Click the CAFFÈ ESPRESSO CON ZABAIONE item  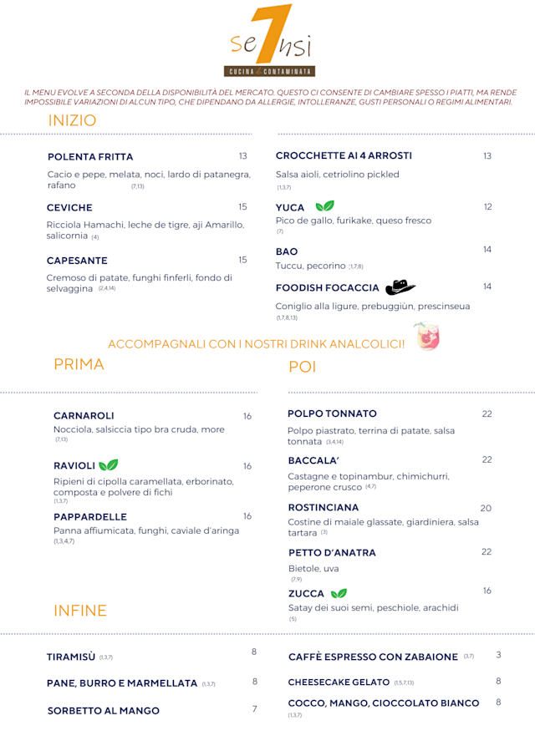pos(373,657)
